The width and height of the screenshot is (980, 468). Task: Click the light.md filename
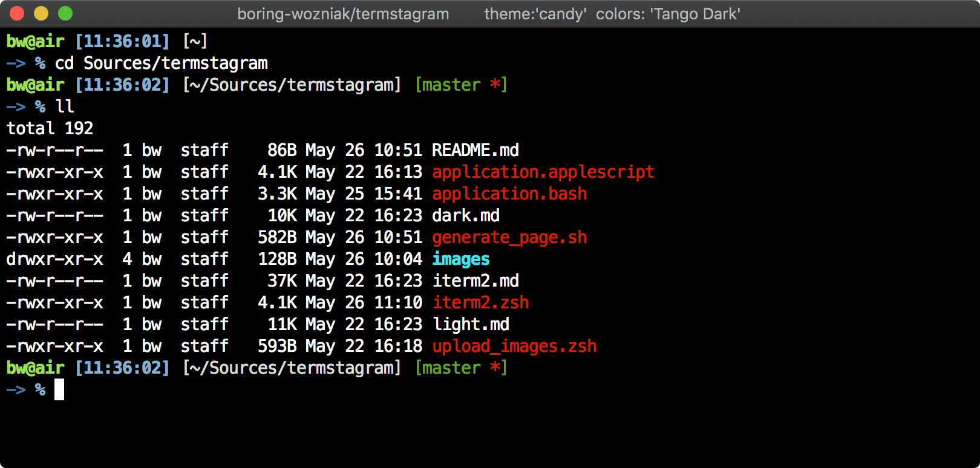470,324
